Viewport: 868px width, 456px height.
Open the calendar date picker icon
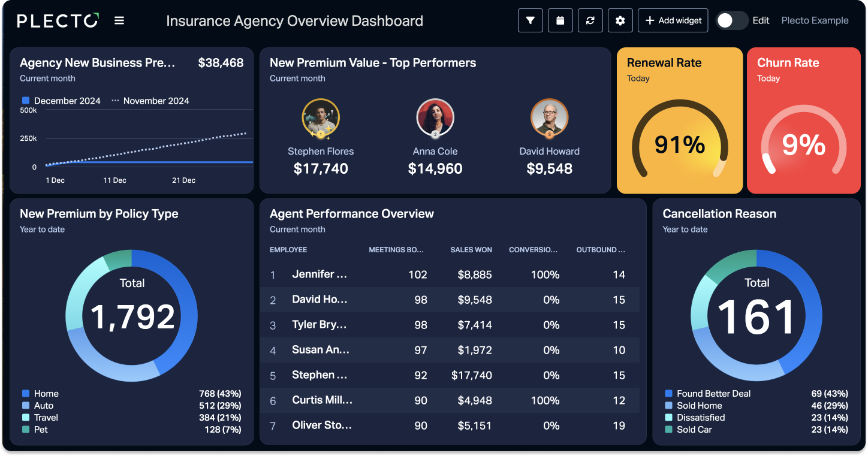coord(560,20)
